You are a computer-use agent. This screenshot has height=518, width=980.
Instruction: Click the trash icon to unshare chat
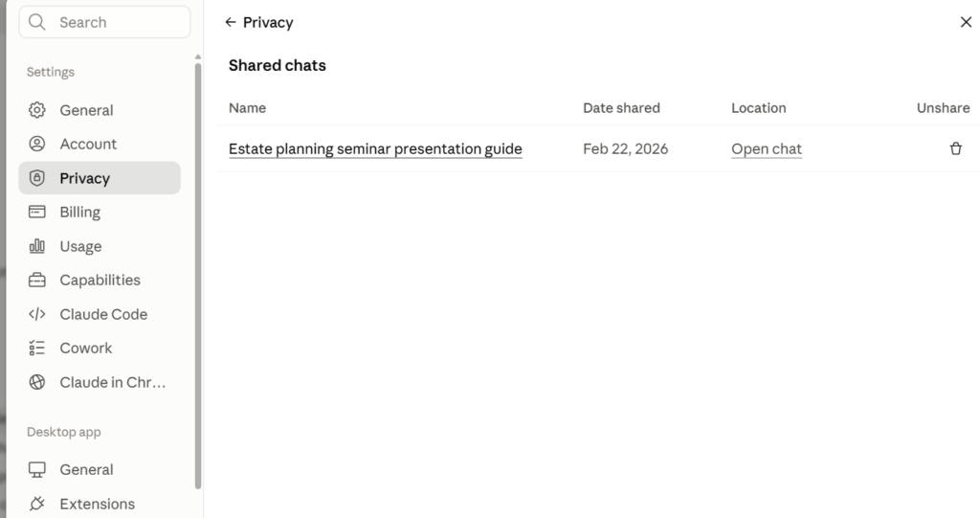[956, 149]
